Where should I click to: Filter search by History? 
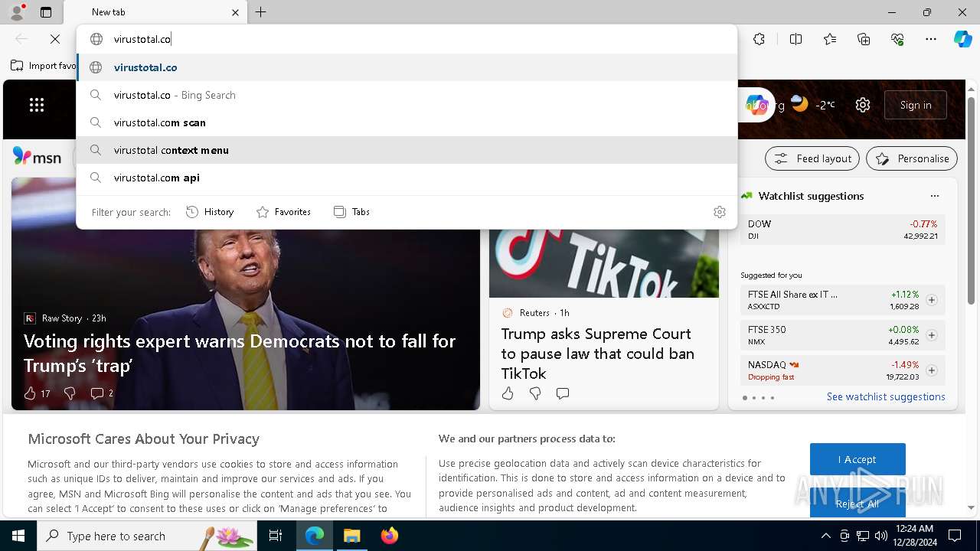[x=210, y=212]
